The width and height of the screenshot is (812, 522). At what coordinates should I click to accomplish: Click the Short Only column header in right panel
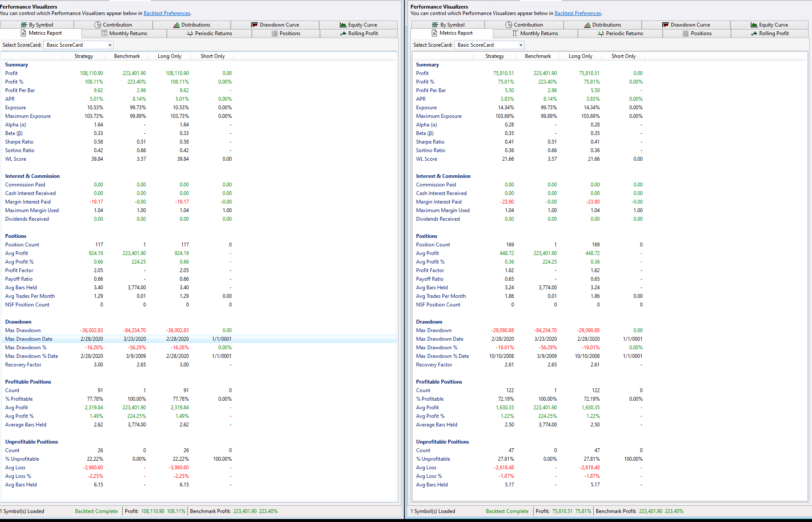(x=623, y=56)
